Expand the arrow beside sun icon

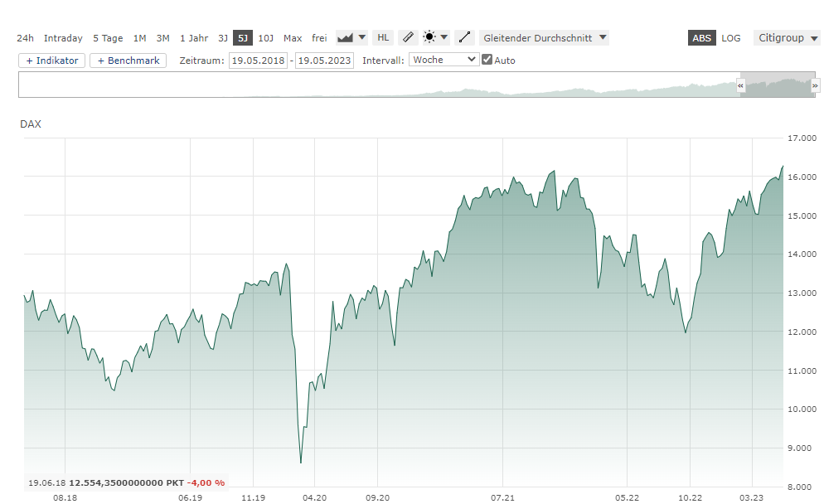click(444, 37)
